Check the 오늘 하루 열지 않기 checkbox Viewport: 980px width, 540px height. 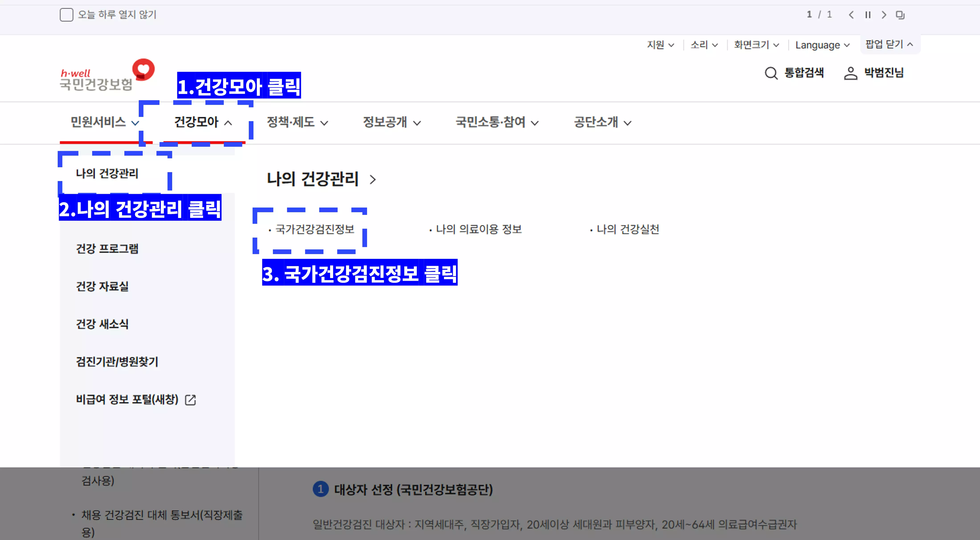tap(67, 15)
